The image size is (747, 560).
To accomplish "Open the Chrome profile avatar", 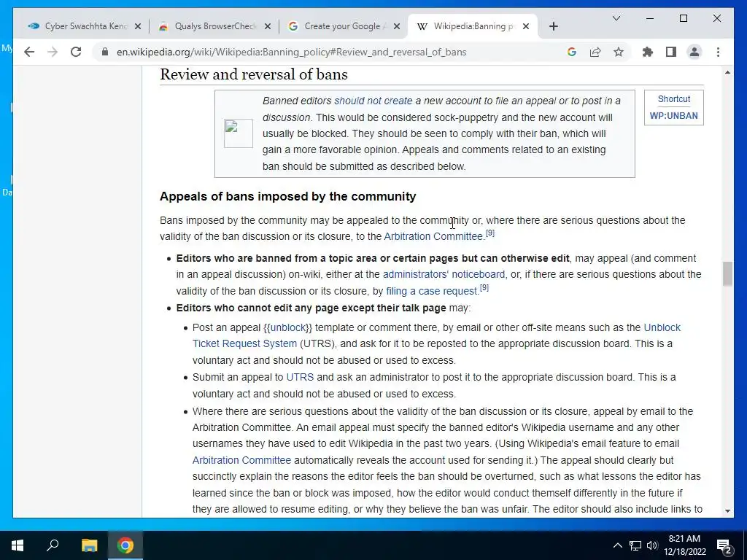I will click(694, 52).
